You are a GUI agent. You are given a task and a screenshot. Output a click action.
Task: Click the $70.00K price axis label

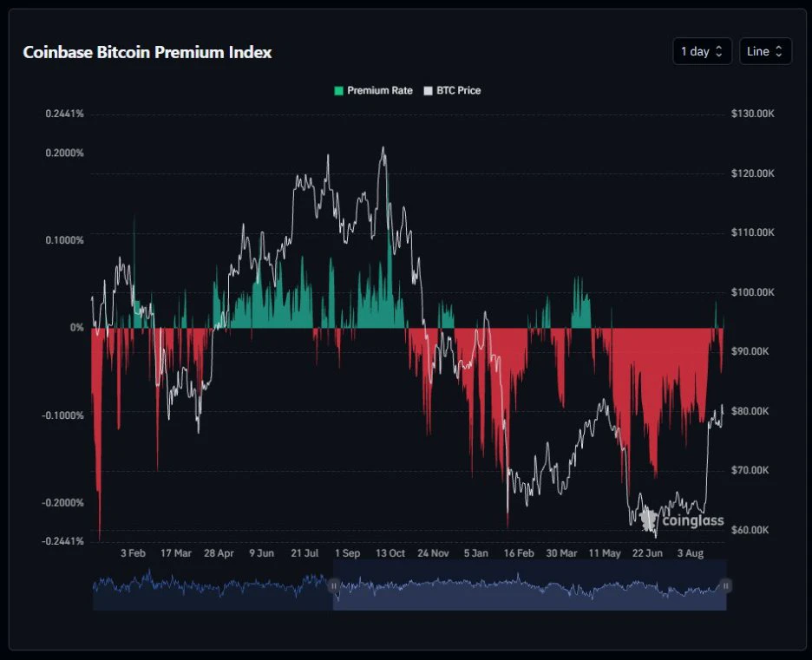pyautogui.click(x=750, y=470)
